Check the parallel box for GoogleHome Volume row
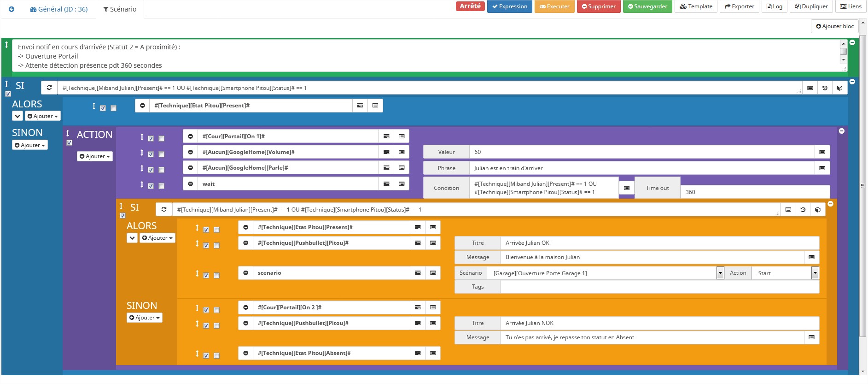Image resolution: width=868 pixels, height=384 pixels. coord(161,154)
